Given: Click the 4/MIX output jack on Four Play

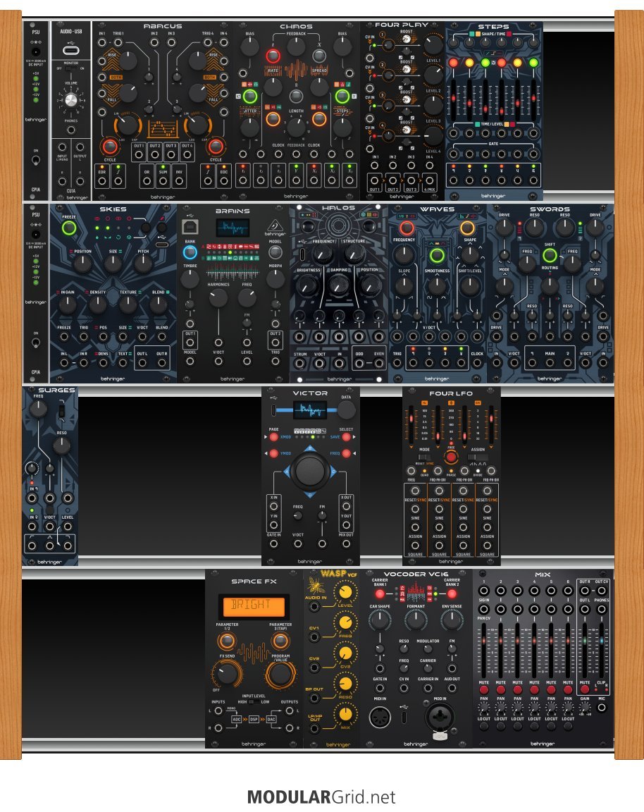Looking at the screenshot, I should (x=429, y=181).
